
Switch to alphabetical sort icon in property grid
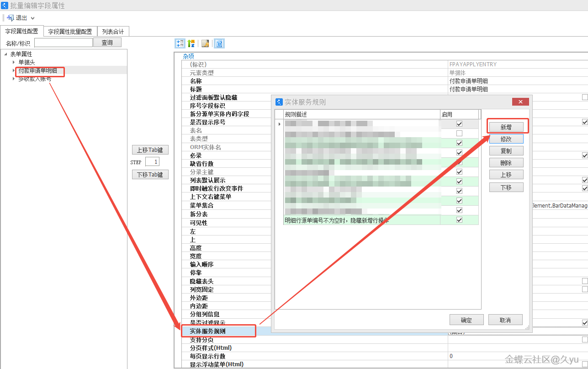pyautogui.click(x=191, y=43)
